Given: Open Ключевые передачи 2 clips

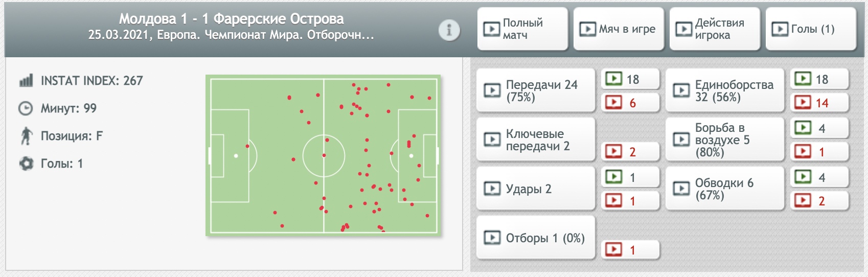Looking at the screenshot, I should (x=536, y=140).
